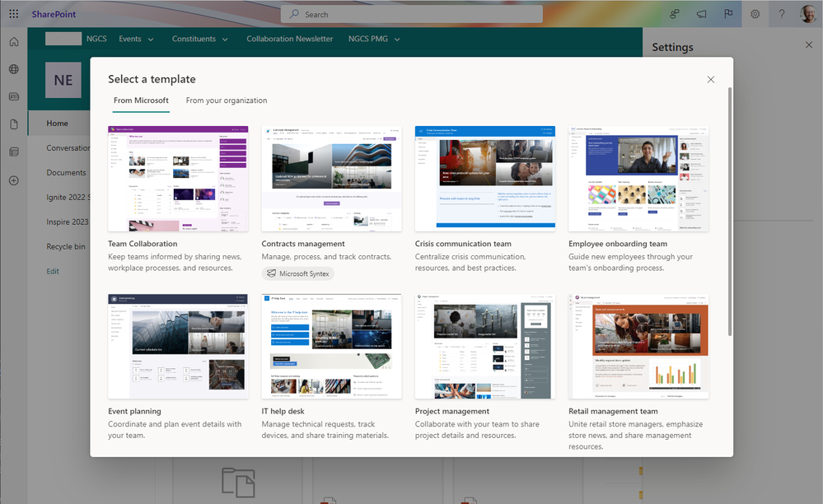Click the IT help desk title
This screenshot has width=823, height=504.
coord(283,411)
